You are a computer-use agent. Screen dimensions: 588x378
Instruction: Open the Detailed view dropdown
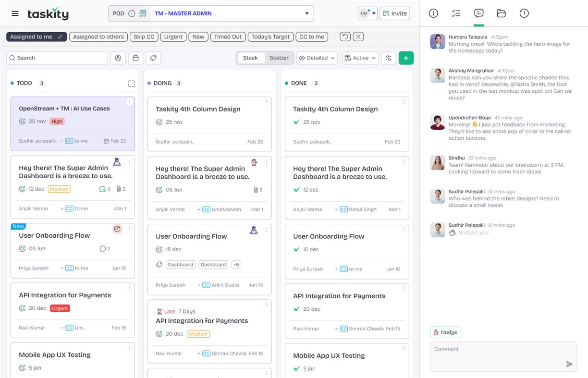pyautogui.click(x=317, y=58)
